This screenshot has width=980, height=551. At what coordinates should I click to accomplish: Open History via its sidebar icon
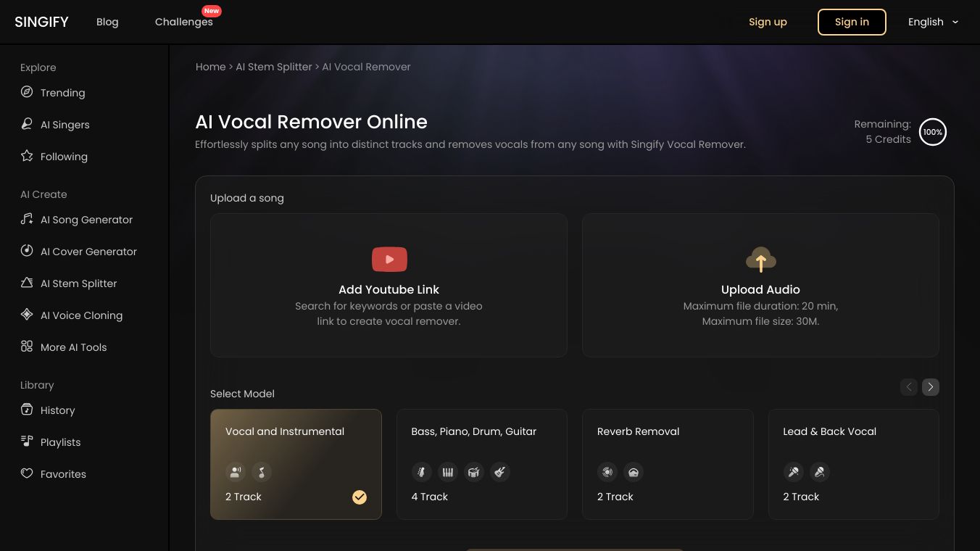tap(27, 410)
